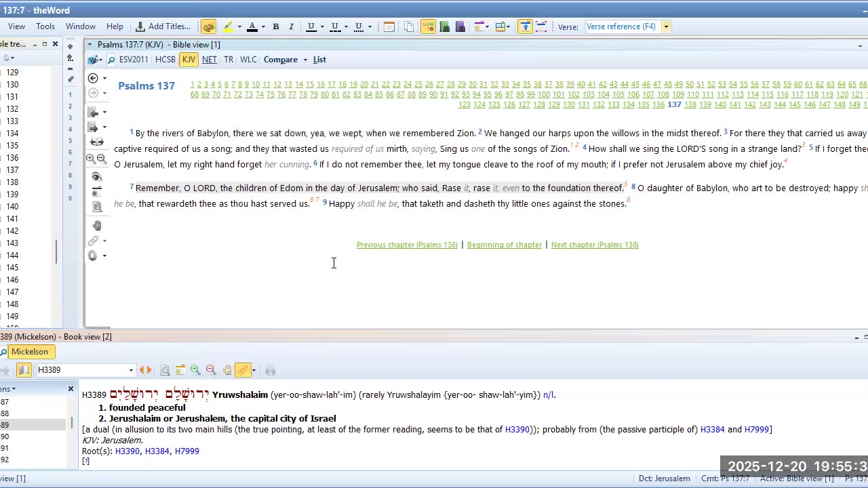Jump to Psalm 100 chapter link
868x488 pixels.
tap(544, 94)
